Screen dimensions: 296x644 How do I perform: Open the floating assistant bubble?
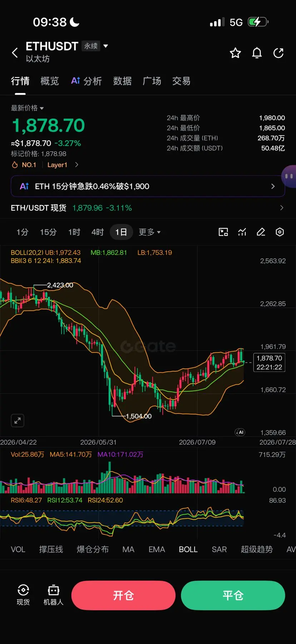click(289, 176)
